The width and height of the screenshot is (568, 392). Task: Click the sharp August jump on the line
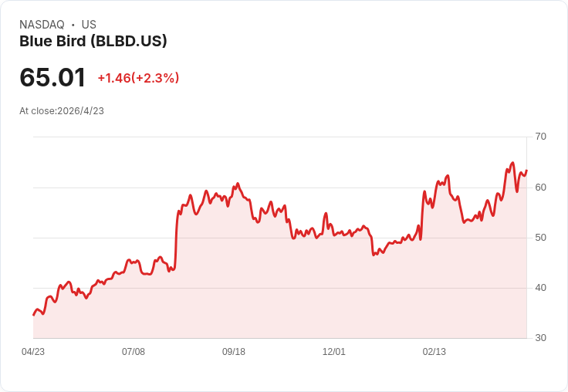(x=177, y=239)
